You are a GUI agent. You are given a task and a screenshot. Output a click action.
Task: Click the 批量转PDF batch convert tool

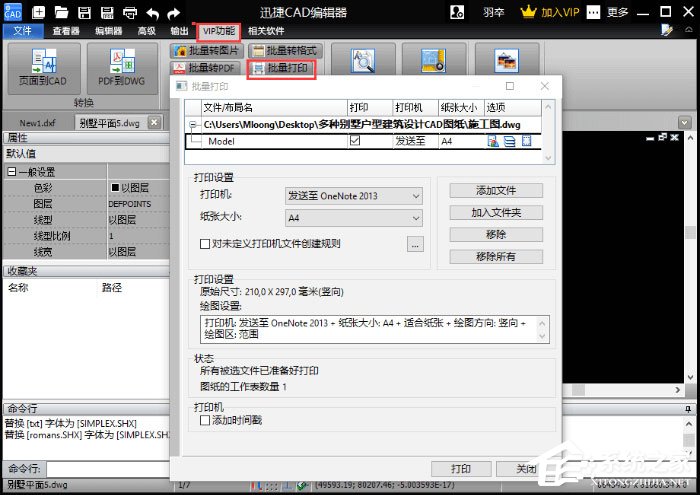click(x=212, y=68)
